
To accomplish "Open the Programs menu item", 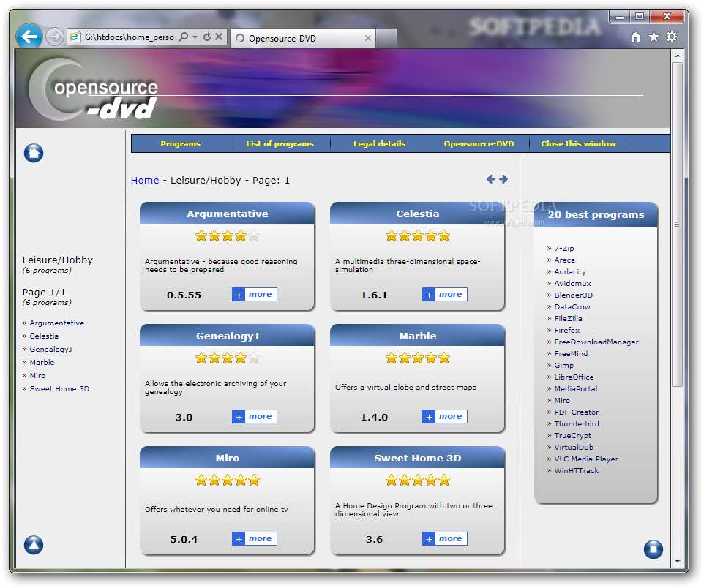I will [181, 143].
